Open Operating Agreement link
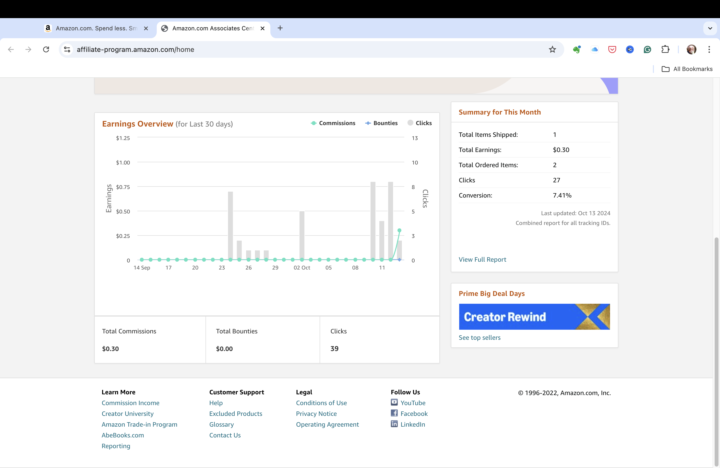 click(327, 424)
